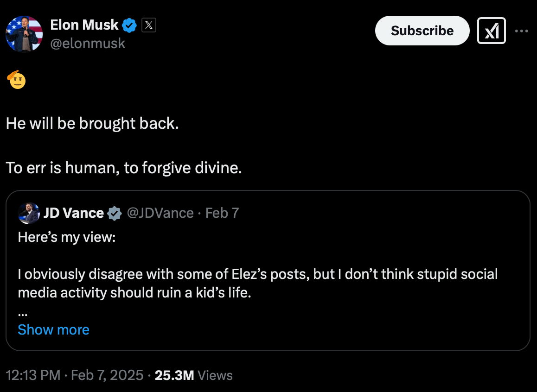The image size is (537, 392).
Task: Click the @elonmusk handle
Action: [x=88, y=43]
